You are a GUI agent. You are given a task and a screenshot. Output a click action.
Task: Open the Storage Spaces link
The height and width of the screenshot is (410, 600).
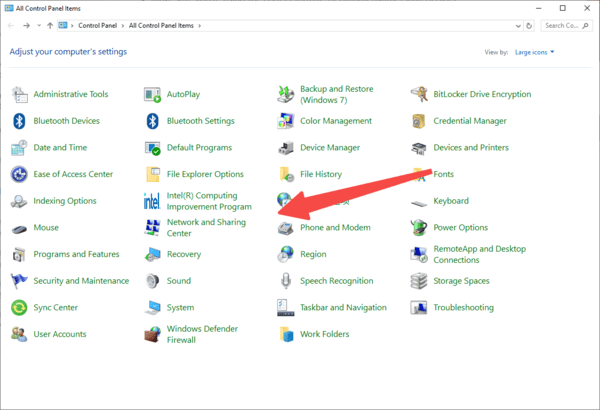pos(461,281)
